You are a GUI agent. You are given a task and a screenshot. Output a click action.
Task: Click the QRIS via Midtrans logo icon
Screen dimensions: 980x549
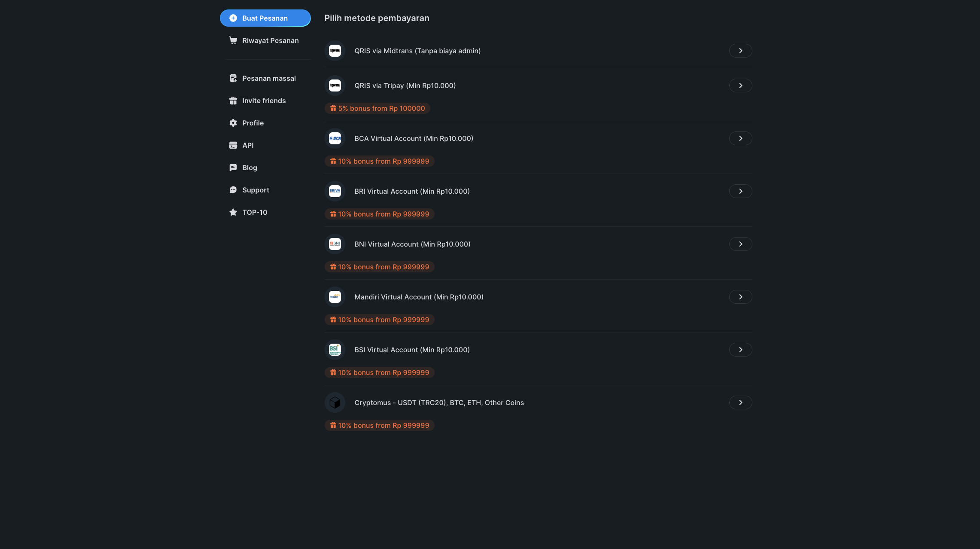click(x=335, y=51)
